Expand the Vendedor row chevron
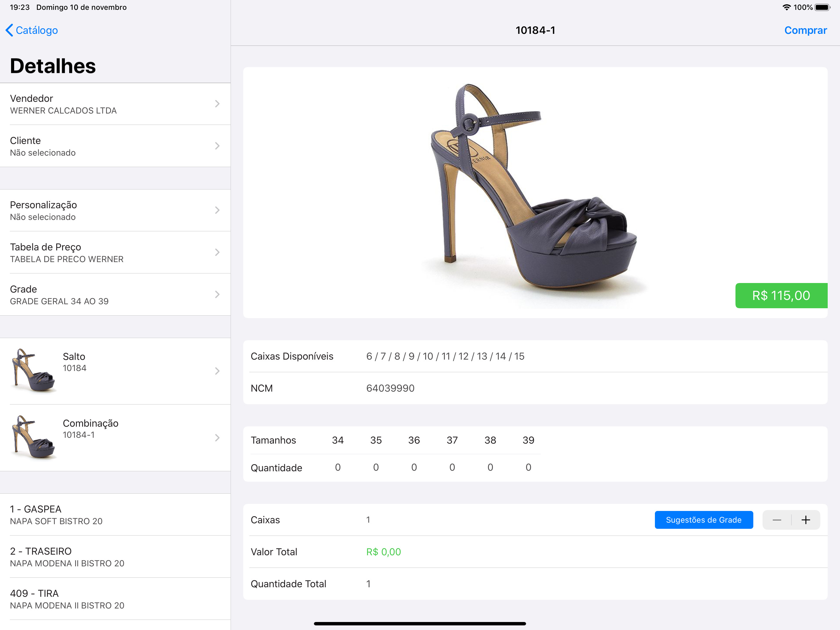 click(x=217, y=104)
